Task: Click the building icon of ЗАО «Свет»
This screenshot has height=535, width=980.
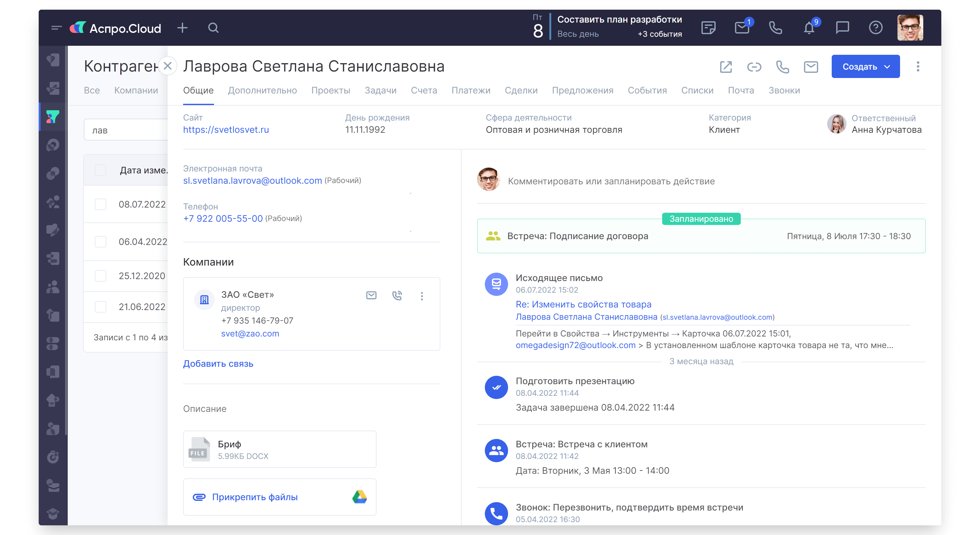Action: [x=204, y=300]
